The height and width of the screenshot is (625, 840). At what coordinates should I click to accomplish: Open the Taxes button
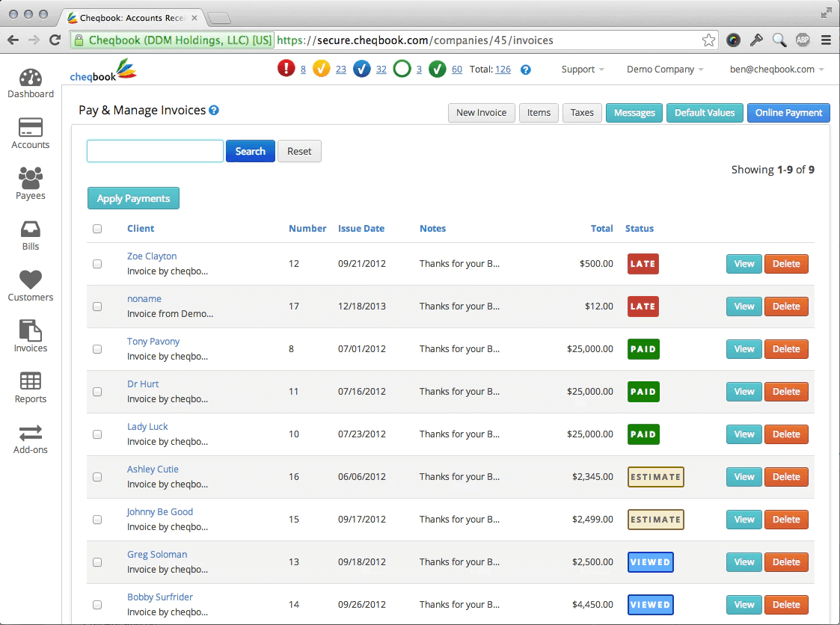point(582,113)
